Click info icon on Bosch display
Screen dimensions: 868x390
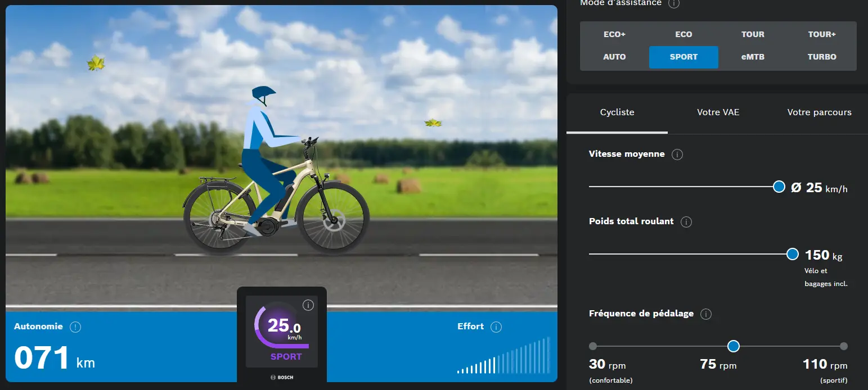(308, 305)
